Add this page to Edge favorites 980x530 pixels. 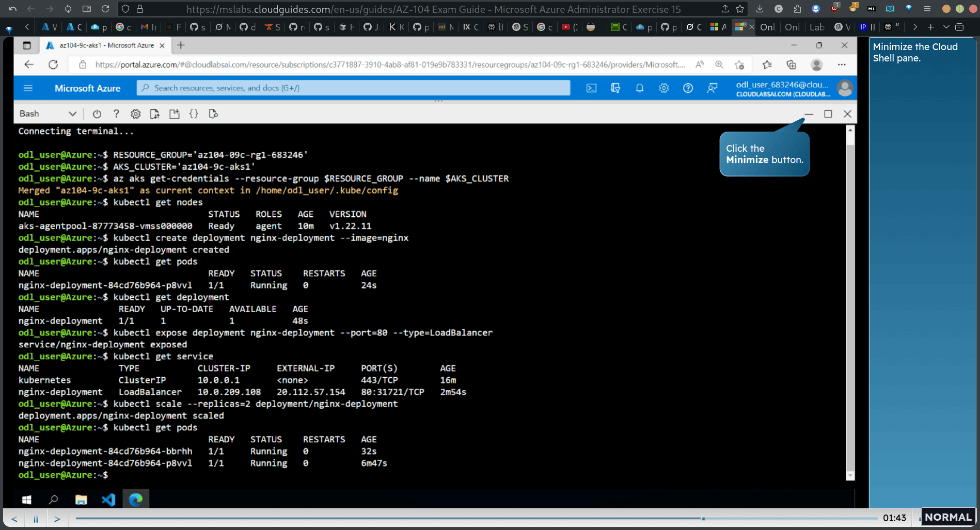pos(739,65)
